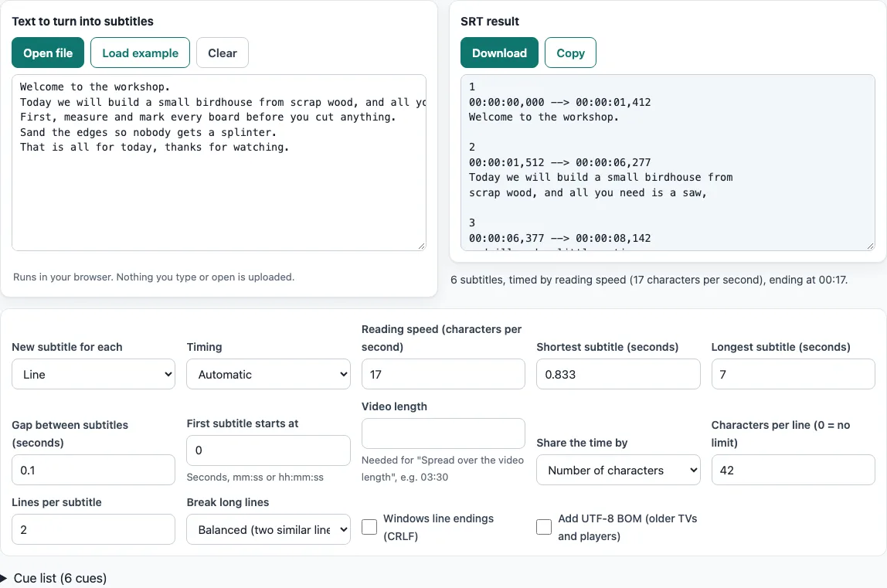
Task: Click the timestamp '00:00:01,512 --> 00:00:06,277'
Action: click(560, 162)
